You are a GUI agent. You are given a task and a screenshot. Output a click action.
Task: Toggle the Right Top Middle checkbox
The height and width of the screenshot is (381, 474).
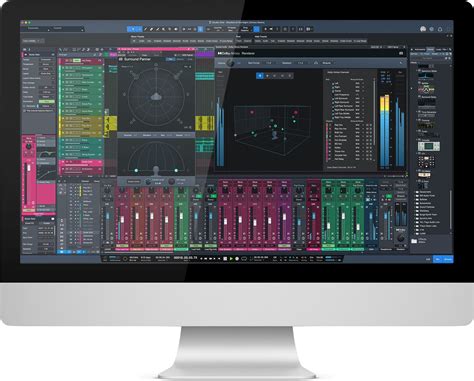click(332, 117)
